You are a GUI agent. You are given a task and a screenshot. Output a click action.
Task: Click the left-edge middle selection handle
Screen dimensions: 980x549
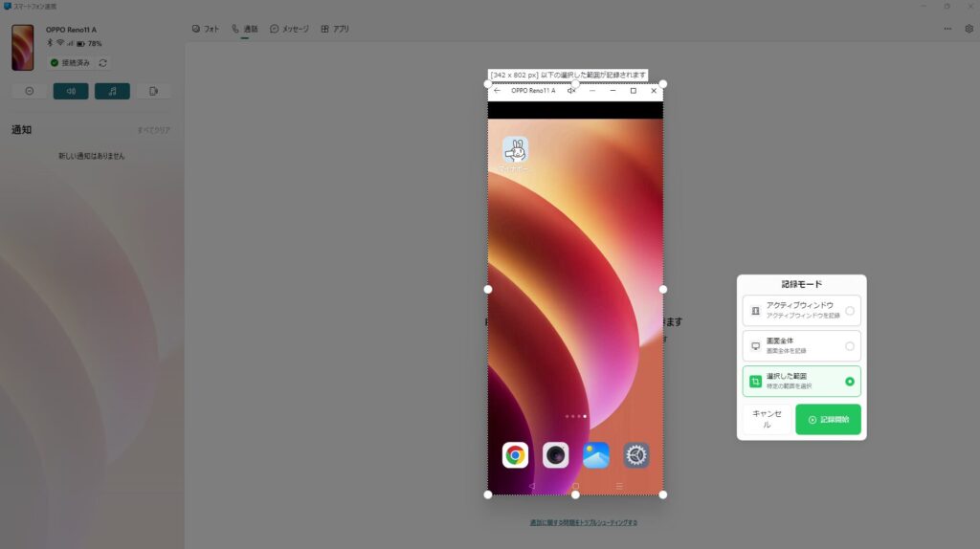coord(488,289)
